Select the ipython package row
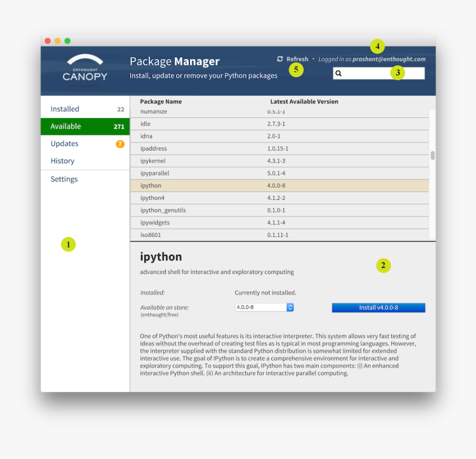476x459 pixels. [221, 185]
